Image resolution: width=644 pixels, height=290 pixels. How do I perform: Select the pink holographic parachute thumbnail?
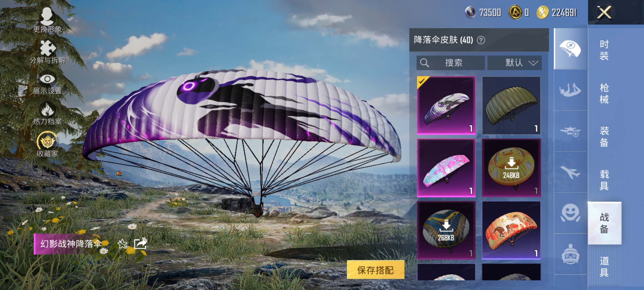(x=446, y=168)
